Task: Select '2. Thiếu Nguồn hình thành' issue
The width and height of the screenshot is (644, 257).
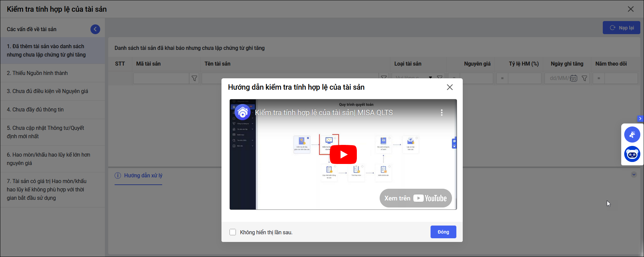Action: [37, 73]
